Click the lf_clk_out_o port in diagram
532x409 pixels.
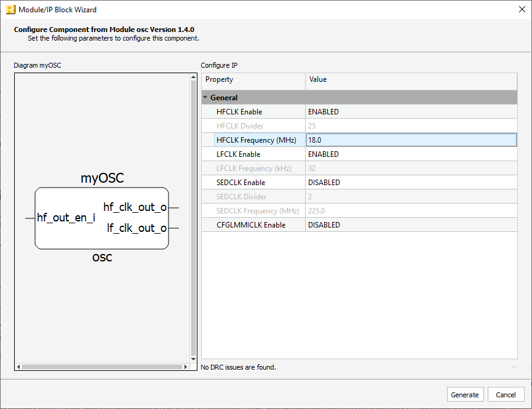pyautogui.click(x=137, y=228)
